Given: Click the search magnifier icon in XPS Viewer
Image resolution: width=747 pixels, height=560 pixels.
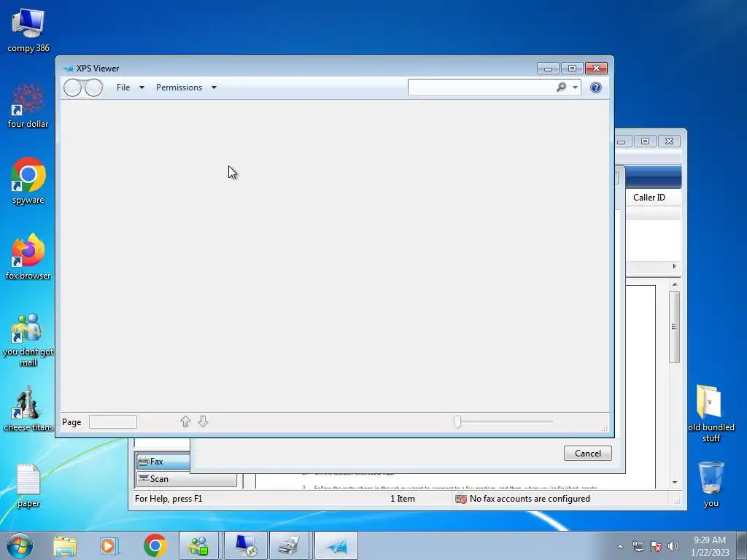Looking at the screenshot, I should pyautogui.click(x=561, y=87).
